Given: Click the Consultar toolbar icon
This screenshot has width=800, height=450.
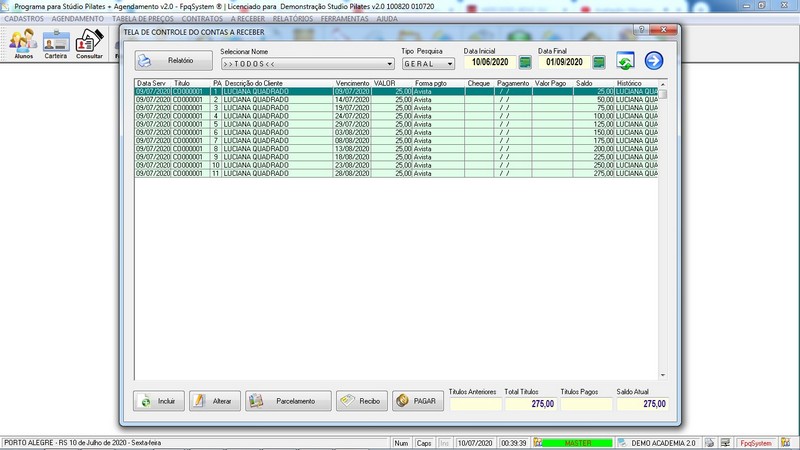Looking at the screenshot, I should pyautogui.click(x=89, y=43).
